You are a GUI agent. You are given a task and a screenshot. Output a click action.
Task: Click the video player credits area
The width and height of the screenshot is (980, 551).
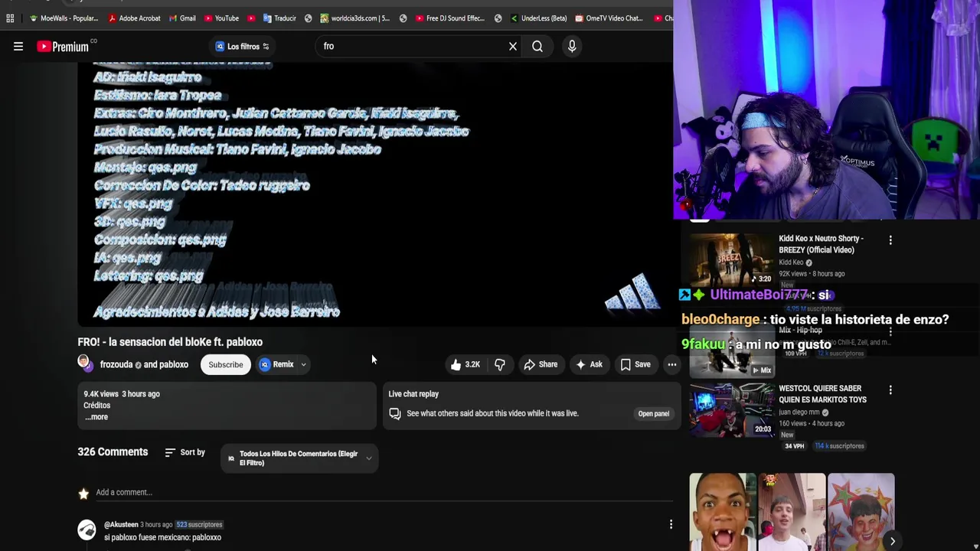tap(375, 194)
